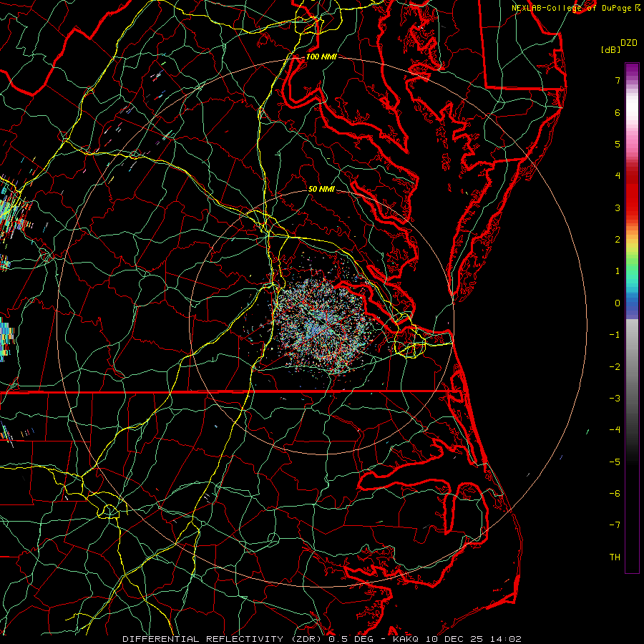Click the ZDR color scale bar
The height and width of the screenshot is (644, 644).
pos(632,318)
